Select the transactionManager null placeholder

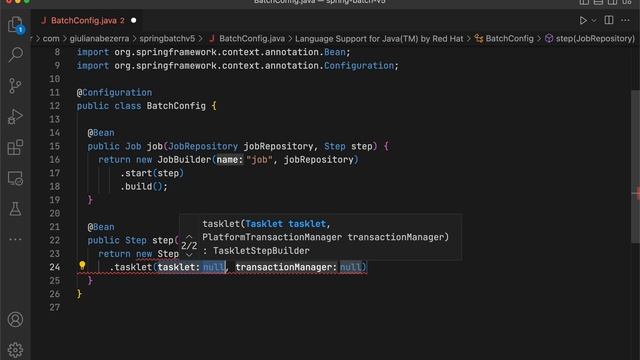[x=351, y=267]
